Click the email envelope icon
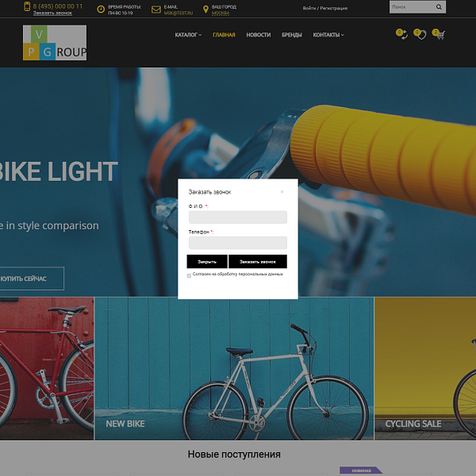The height and width of the screenshot is (476, 476). (156, 10)
